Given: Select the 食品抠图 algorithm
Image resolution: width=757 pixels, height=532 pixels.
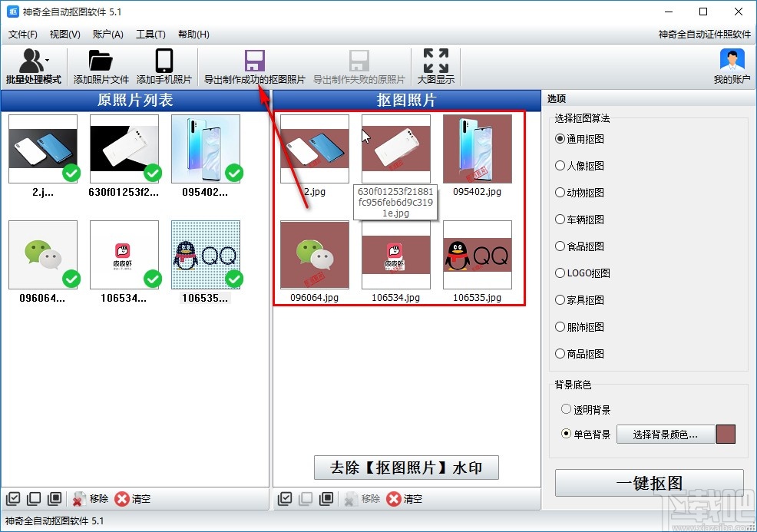Looking at the screenshot, I should (x=580, y=246).
